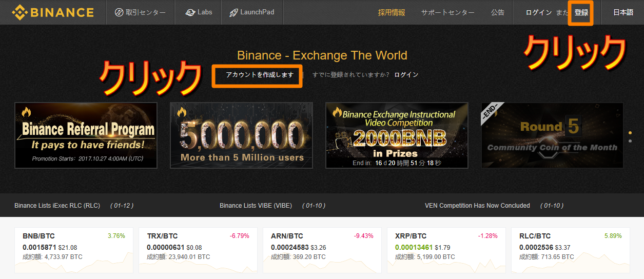Click the -9.43% change on ARN/BTC

pos(363,236)
